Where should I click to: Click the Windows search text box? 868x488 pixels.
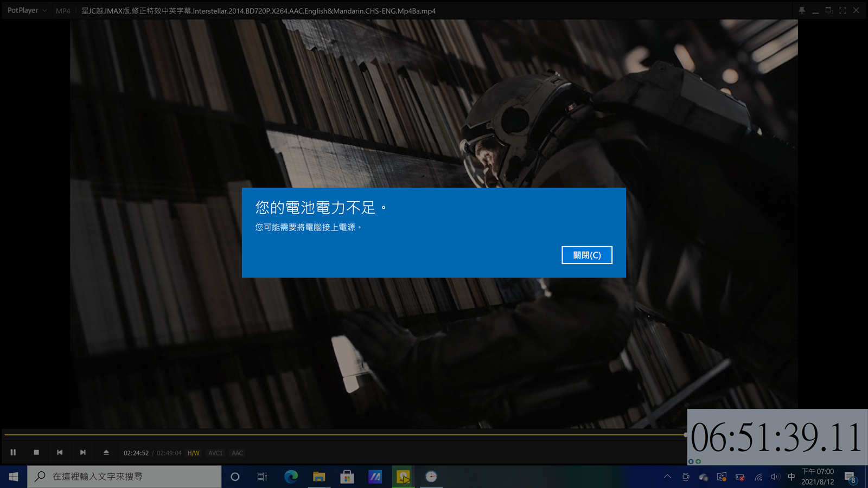pyautogui.click(x=125, y=477)
